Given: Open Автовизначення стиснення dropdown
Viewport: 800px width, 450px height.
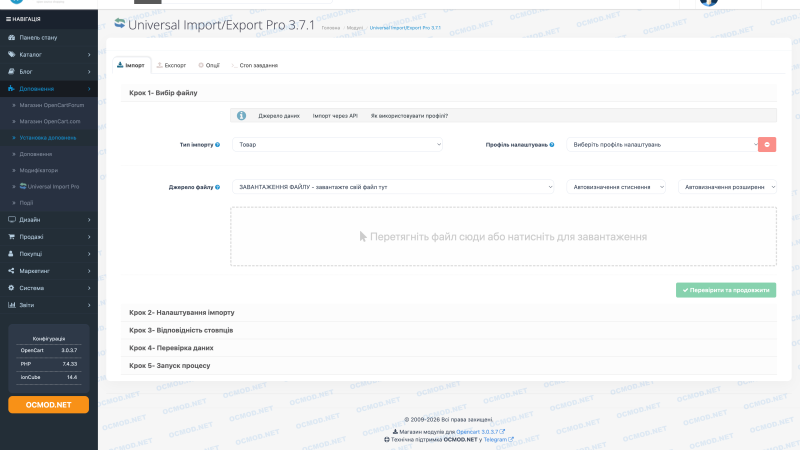Looking at the screenshot, I should (x=616, y=187).
